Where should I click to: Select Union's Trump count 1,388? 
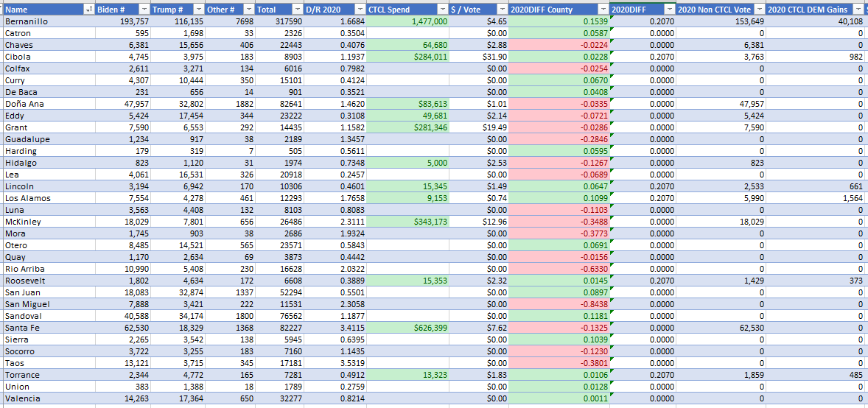[178, 387]
